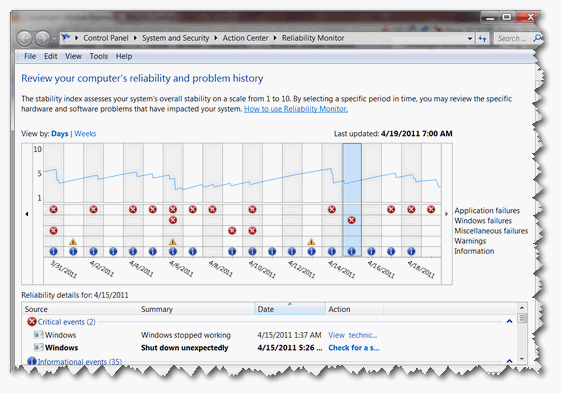The height and width of the screenshot is (393, 561).
Task: Click the Application failure icon for 4/8/2011
Action: [213, 209]
